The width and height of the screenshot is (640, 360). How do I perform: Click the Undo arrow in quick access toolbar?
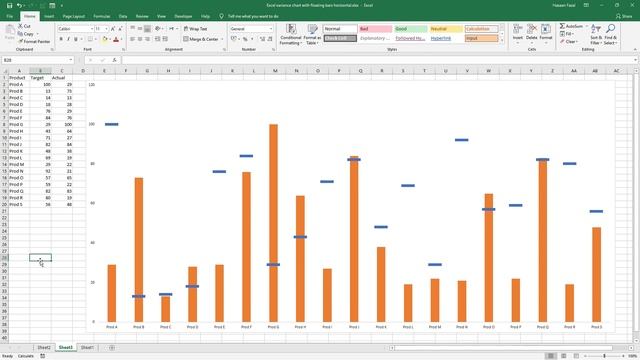pos(19,5)
